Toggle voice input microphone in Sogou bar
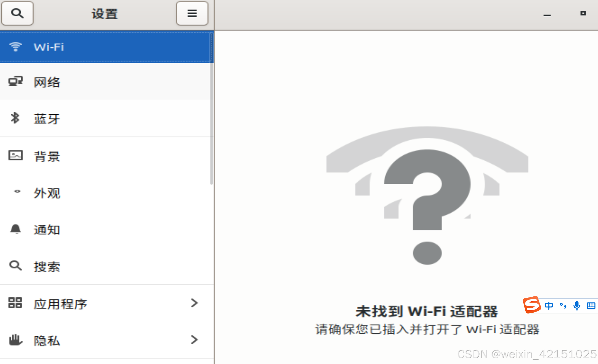This screenshot has width=598, height=364. 577,306
